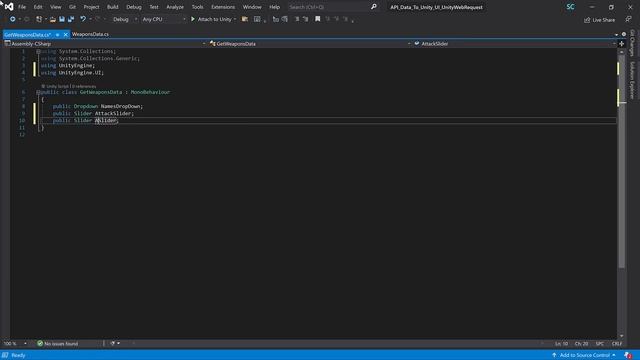Click the Ln 10 line indicator
Image resolution: width=640 pixels, height=360 pixels.
(x=561, y=344)
